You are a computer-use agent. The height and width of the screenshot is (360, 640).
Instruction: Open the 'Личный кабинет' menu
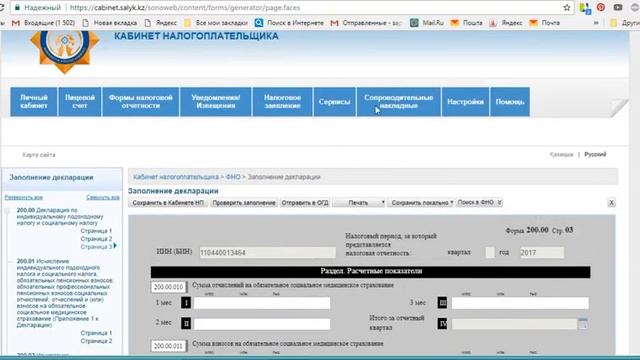34,102
